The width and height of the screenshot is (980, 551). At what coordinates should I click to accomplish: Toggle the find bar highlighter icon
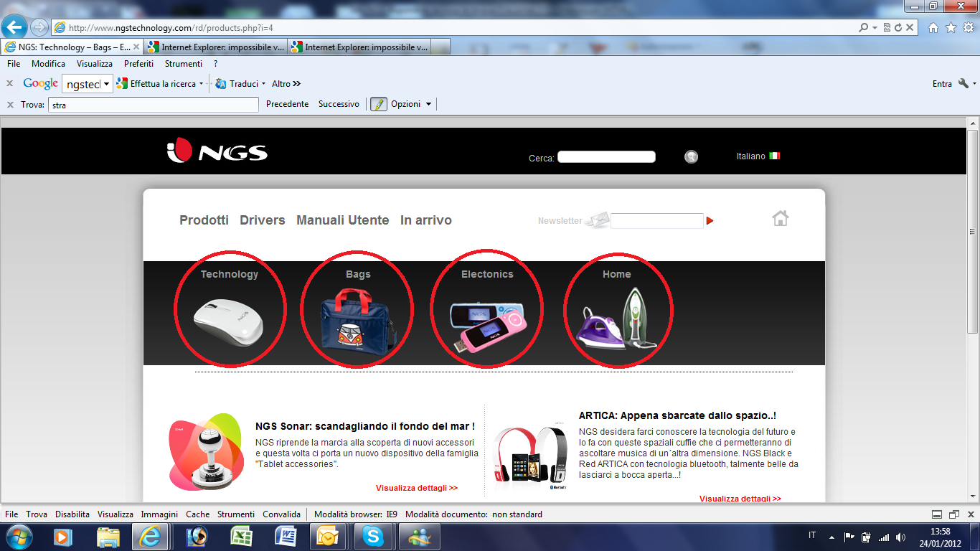378,104
